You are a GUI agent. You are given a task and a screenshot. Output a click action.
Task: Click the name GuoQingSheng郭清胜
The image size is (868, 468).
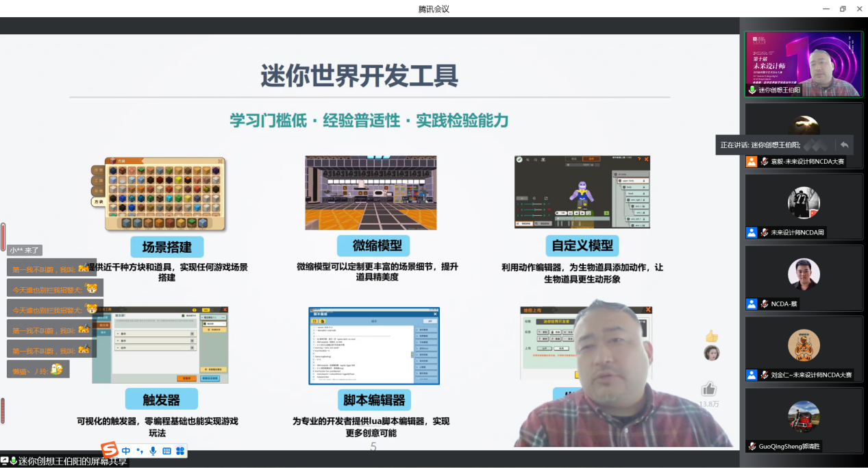click(x=789, y=446)
